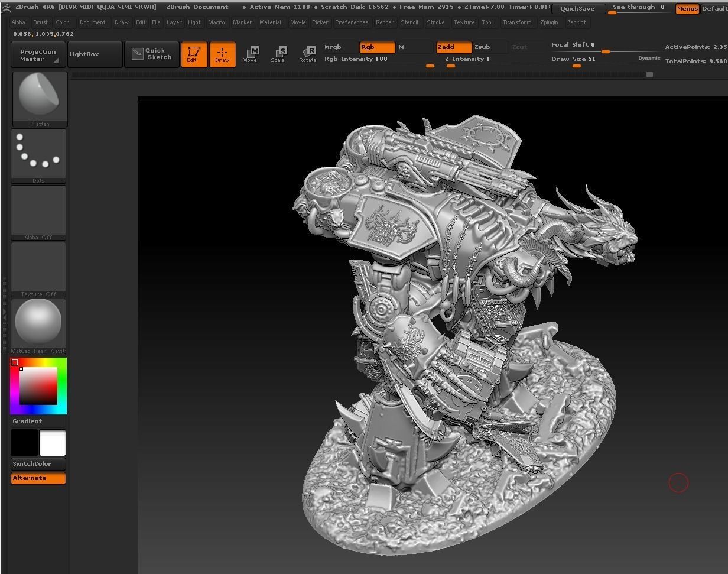Select the black secondary color swatch
Screen dimensions: 728x574
click(24, 443)
